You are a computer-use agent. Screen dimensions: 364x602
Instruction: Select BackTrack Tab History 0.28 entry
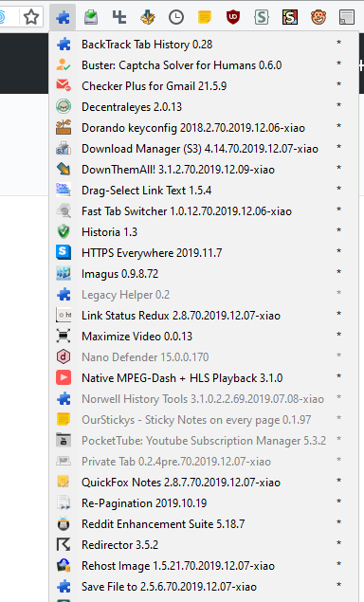pos(204,45)
